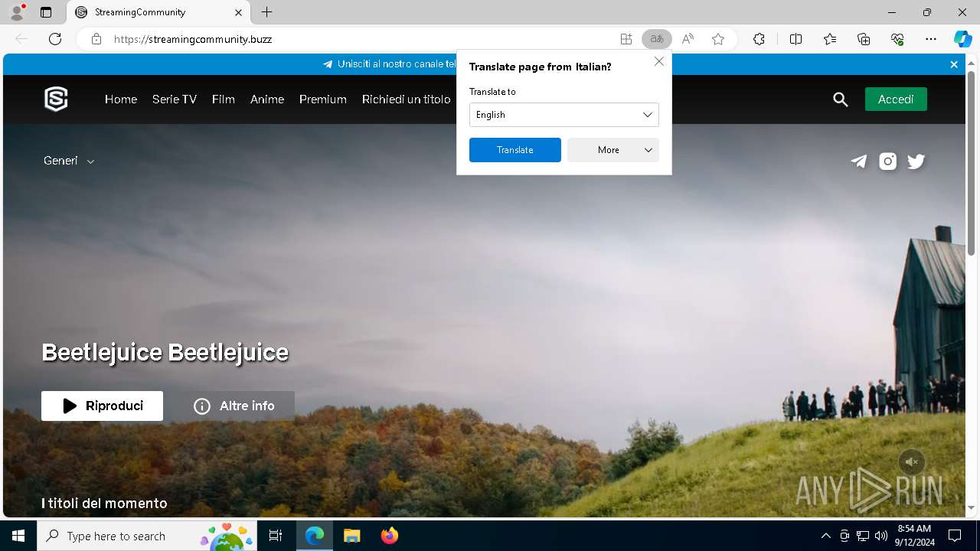Image resolution: width=980 pixels, height=551 pixels.
Task: Unmute the trailer with the speaker icon
Action: pos(911,461)
